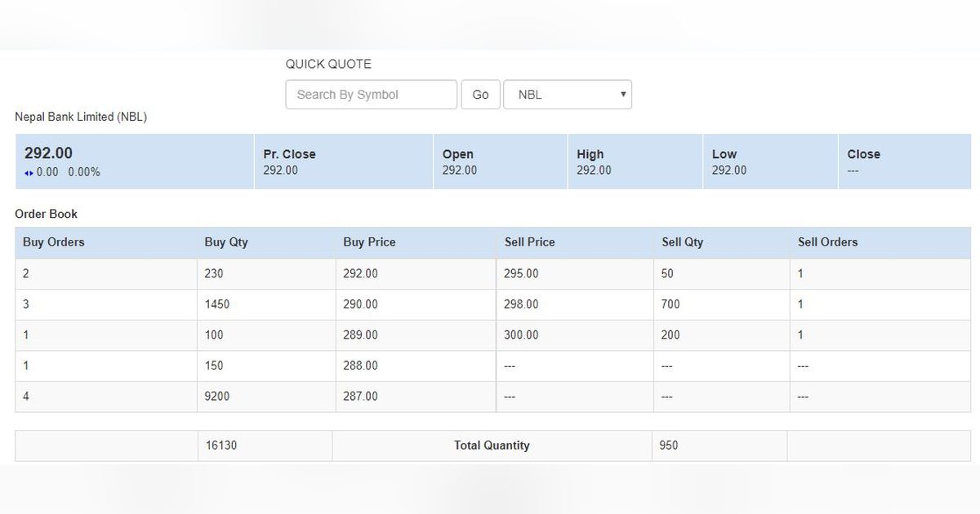
Task: Click the Buy Price column header
Action: pyautogui.click(x=369, y=242)
